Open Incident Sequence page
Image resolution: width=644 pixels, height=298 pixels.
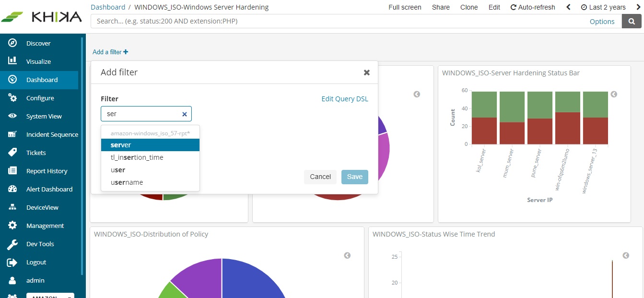52,134
